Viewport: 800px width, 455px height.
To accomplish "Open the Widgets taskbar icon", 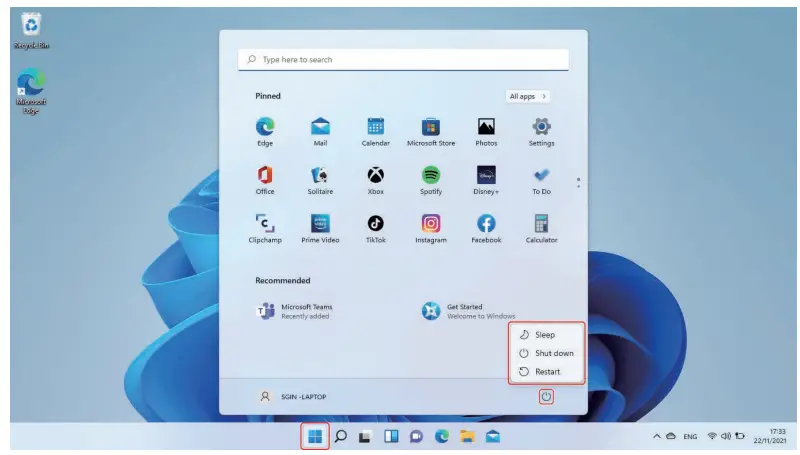I will [x=391, y=437].
